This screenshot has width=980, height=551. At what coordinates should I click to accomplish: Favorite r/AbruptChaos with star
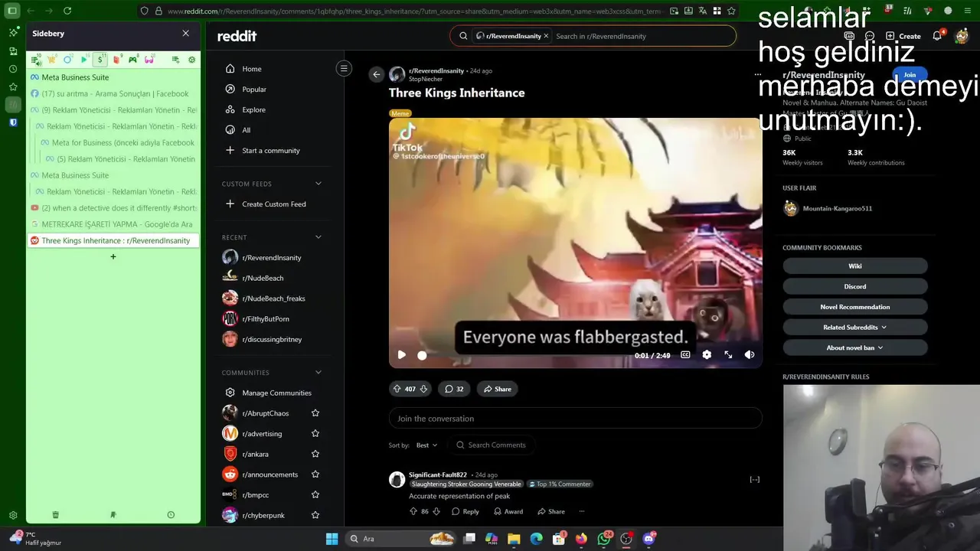tap(315, 413)
